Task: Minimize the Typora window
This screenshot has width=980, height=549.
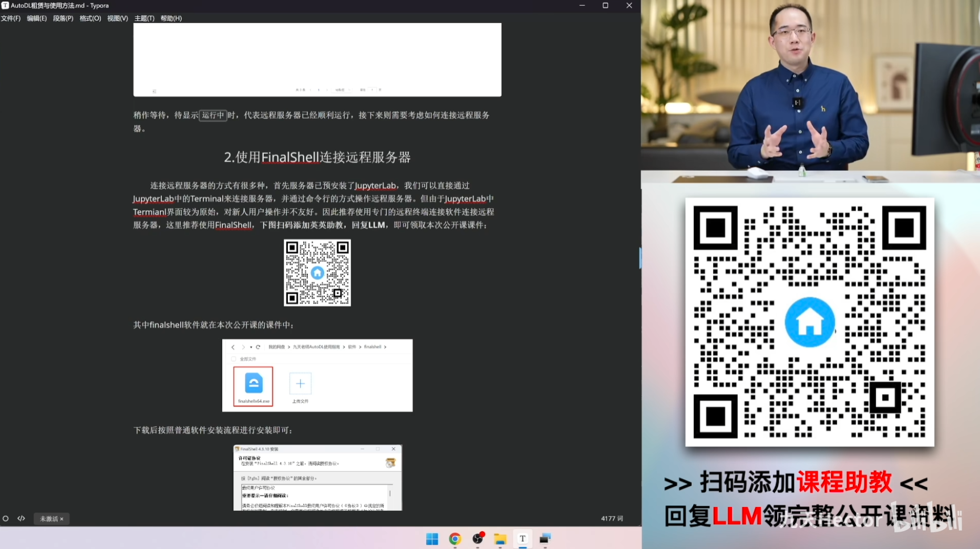Action: [582, 5]
